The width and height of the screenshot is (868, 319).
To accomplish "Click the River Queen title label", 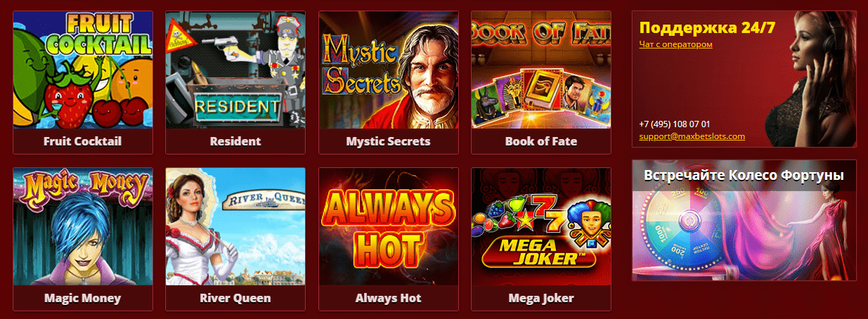I will pyautogui.click(x=235, y=298).
